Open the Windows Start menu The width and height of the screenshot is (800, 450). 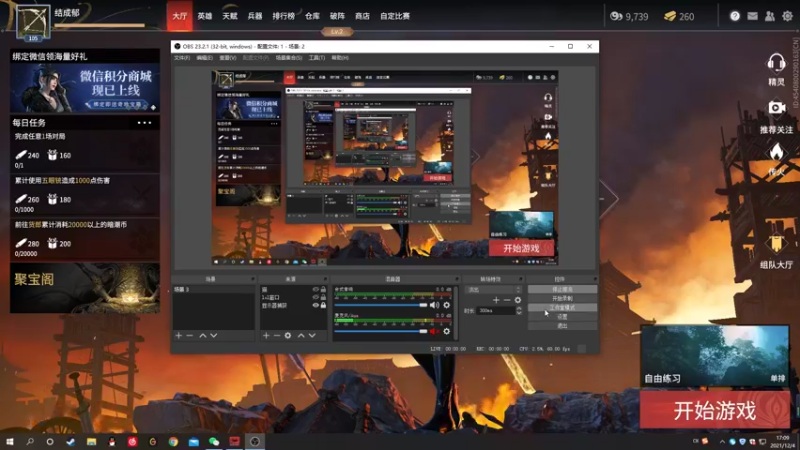pyautogui.click(x=10, y=442)
